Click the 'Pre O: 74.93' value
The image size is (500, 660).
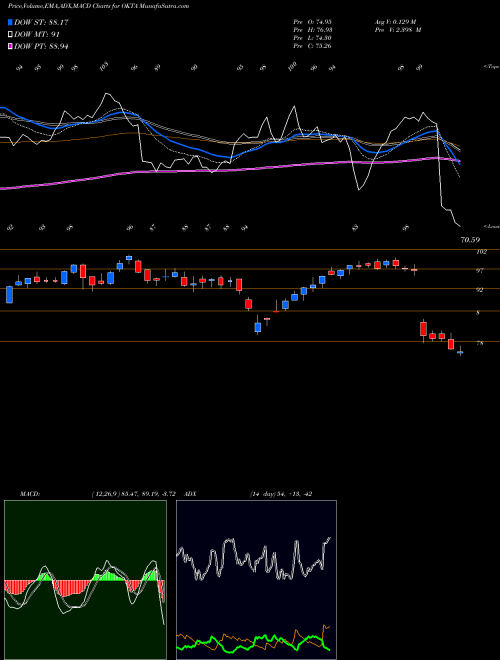click(x=312, y=22)
